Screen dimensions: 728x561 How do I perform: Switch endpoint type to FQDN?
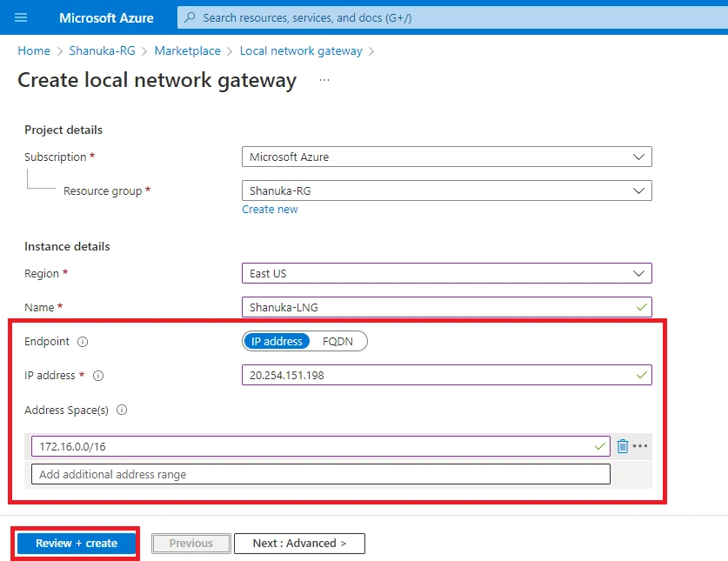tap(337, 341)
